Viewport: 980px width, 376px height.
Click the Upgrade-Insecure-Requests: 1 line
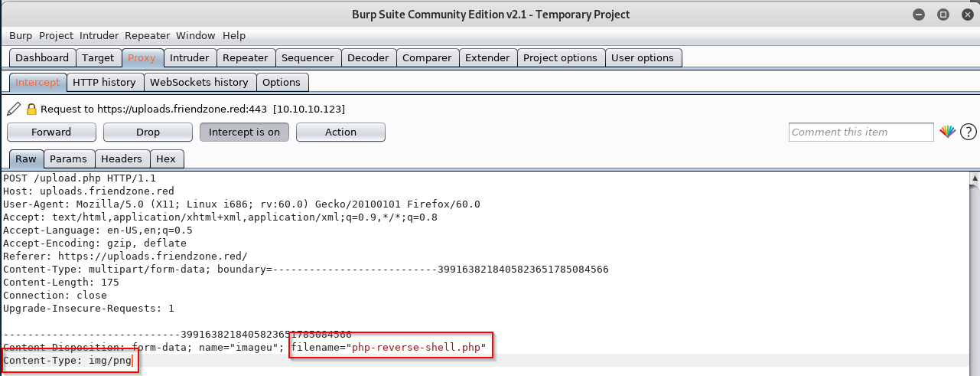point(89,308)
